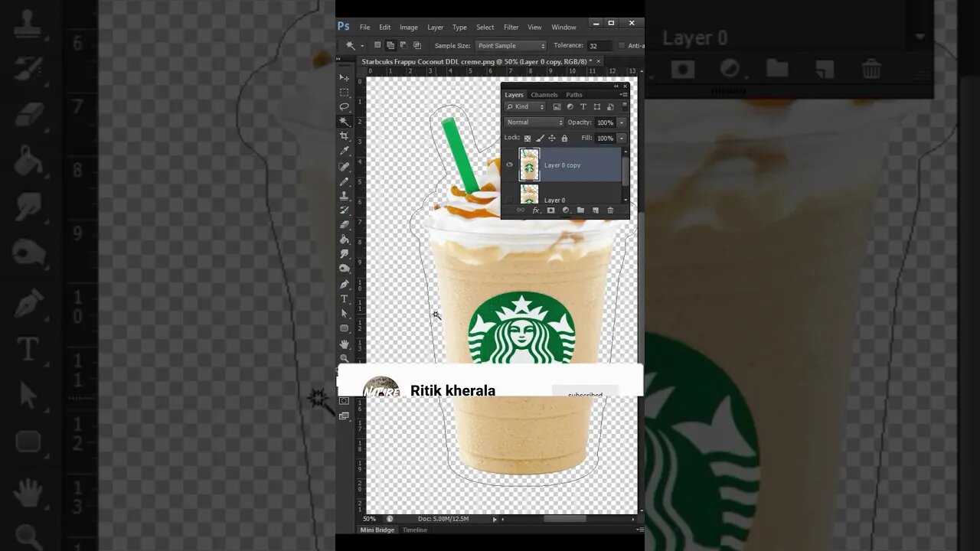This screenshot has height=551, width=980.
Task: Select the Rectangular Marquee tool
Action: [345, 92]
